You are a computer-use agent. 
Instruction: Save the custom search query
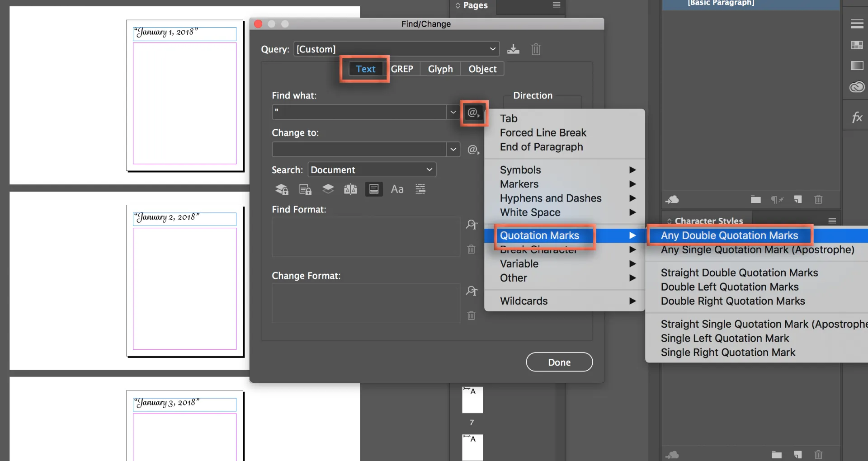coord(513,49)
